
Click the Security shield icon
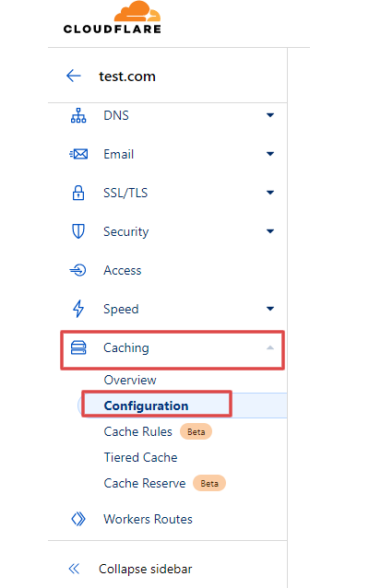click(78, 231)
